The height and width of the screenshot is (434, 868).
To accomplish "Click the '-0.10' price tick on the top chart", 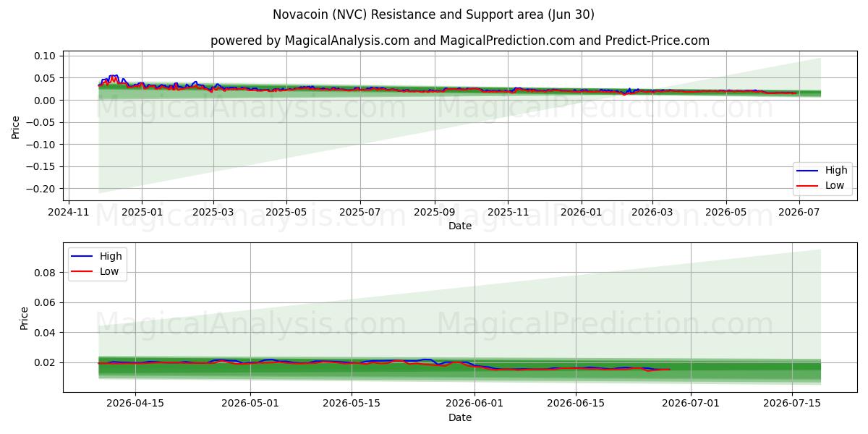I will tap(41, 145).
